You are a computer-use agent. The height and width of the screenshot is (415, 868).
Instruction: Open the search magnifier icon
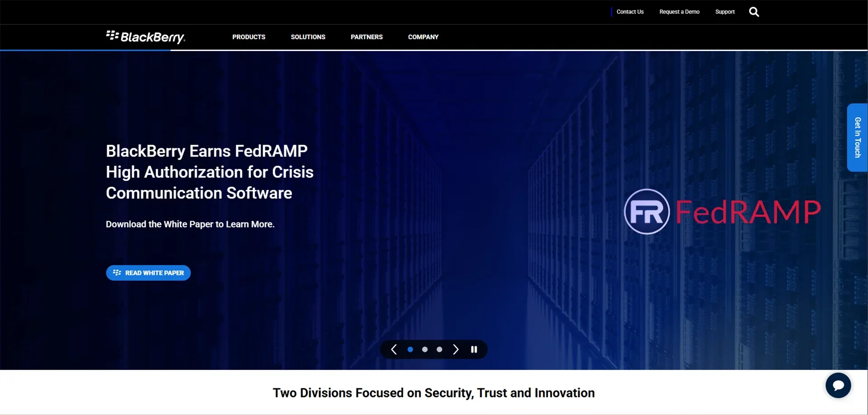754,12
